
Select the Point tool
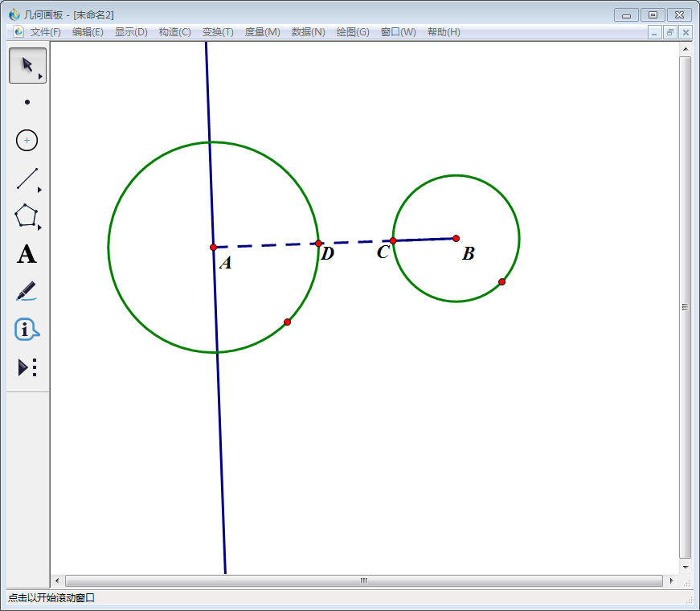pos(27,102)
